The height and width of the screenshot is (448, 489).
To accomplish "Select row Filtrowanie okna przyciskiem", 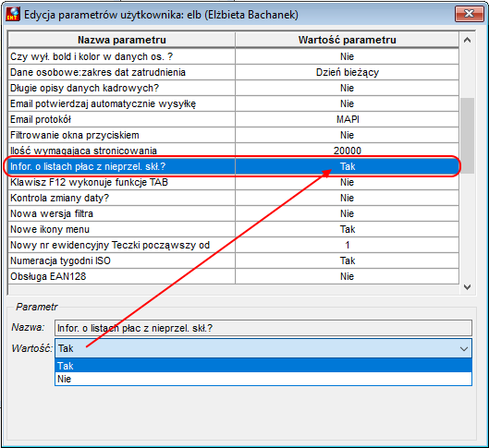I will (x=234, y=135).
